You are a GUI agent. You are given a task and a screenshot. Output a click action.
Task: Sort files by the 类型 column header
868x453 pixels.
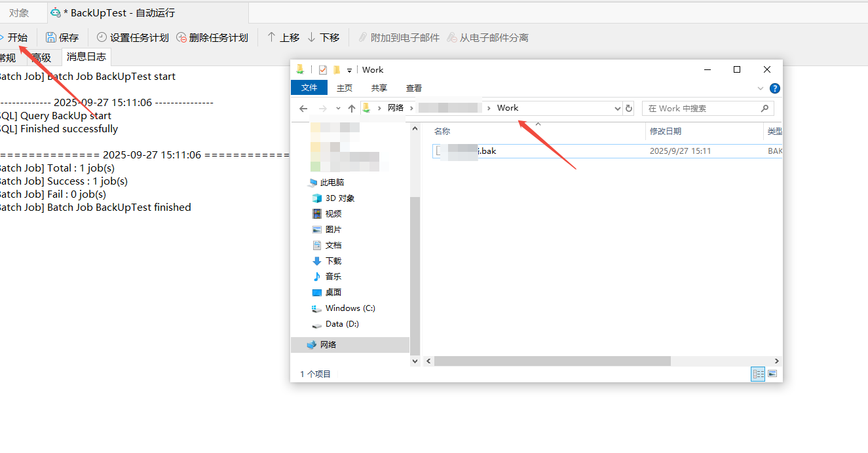pyautogui.click(x=774, y=131)
